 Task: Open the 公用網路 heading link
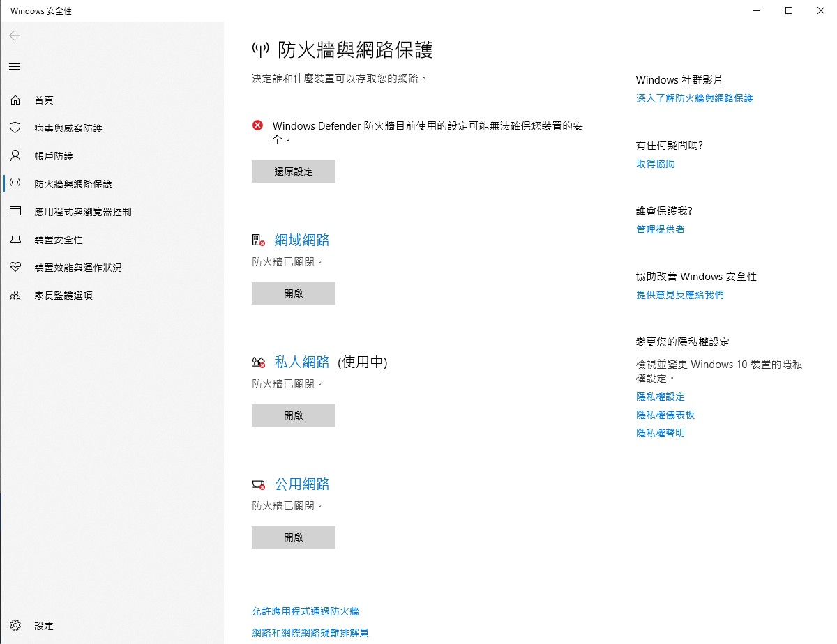click(x=301, y=484)
